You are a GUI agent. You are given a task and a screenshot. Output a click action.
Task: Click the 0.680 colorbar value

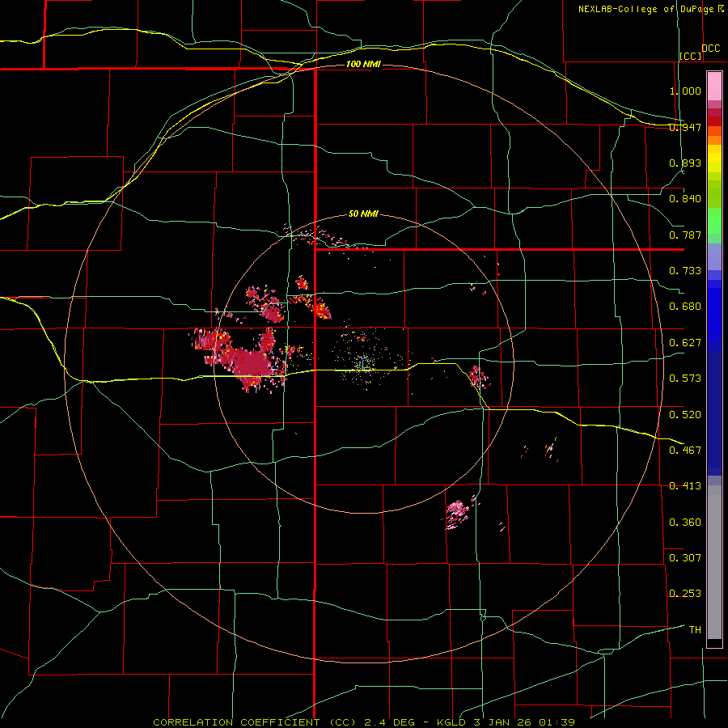point(685,307)
